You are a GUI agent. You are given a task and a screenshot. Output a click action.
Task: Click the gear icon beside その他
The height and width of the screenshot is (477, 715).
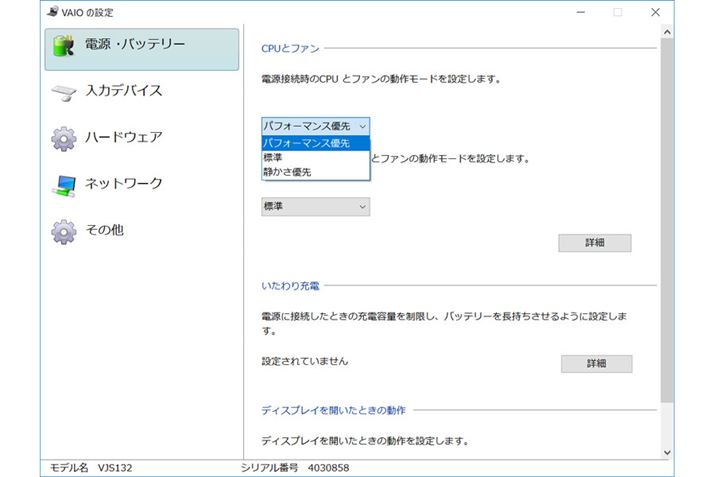pyautogui.click(x=64, y=231)
